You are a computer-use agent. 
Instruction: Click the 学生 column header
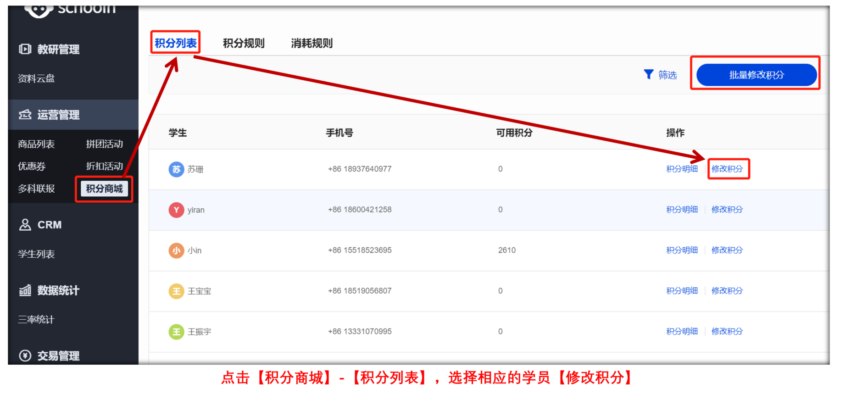tap(178, 133)
